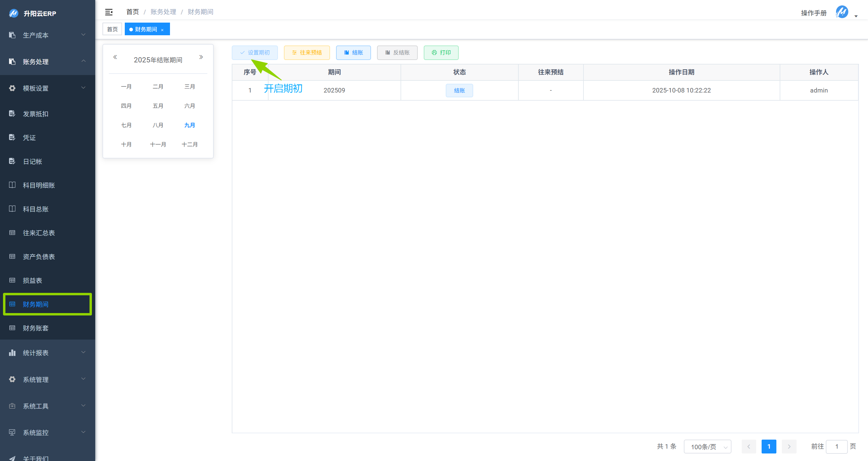The image size is (868, 461).
Task: Click the 往来预结 toolbar button
Action: 307,52
